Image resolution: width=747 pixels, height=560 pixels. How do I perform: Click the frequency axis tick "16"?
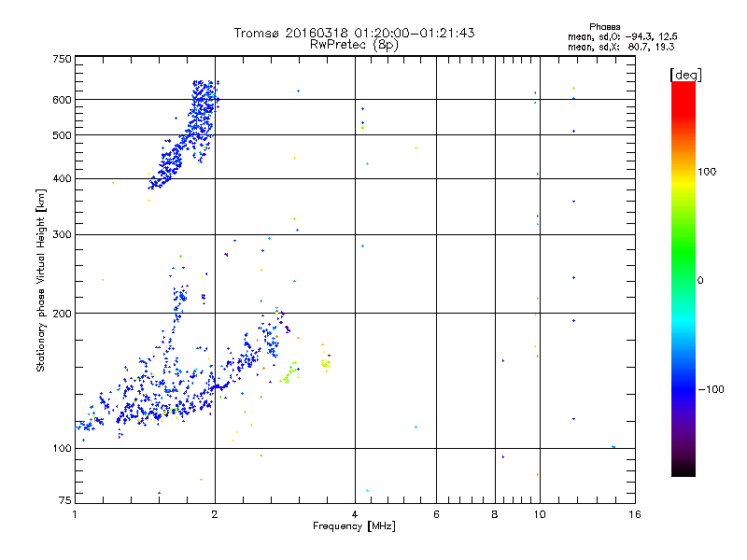[635, 514]
